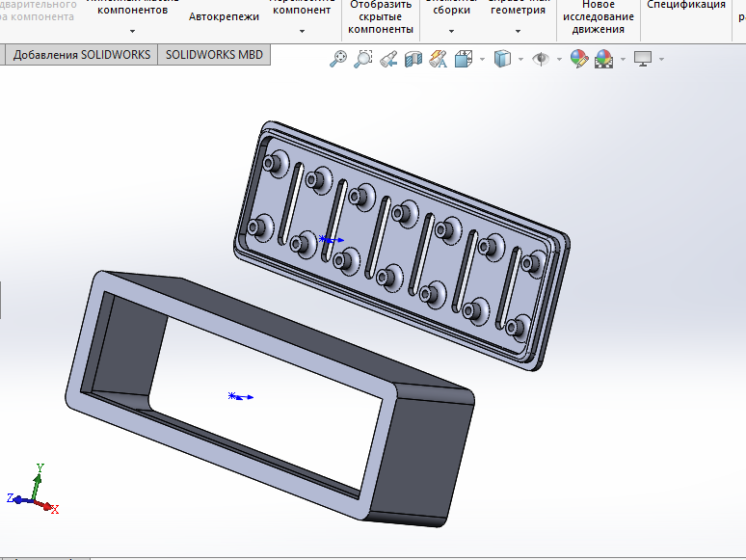Viewport: 746px width, 560px height.
Task: Click Новое исследование движения button
Action: (598, 16)
